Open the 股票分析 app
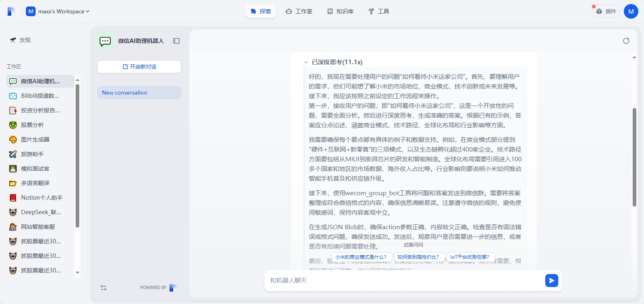This screenshot has width=644, height=304. tap(40, 125)
